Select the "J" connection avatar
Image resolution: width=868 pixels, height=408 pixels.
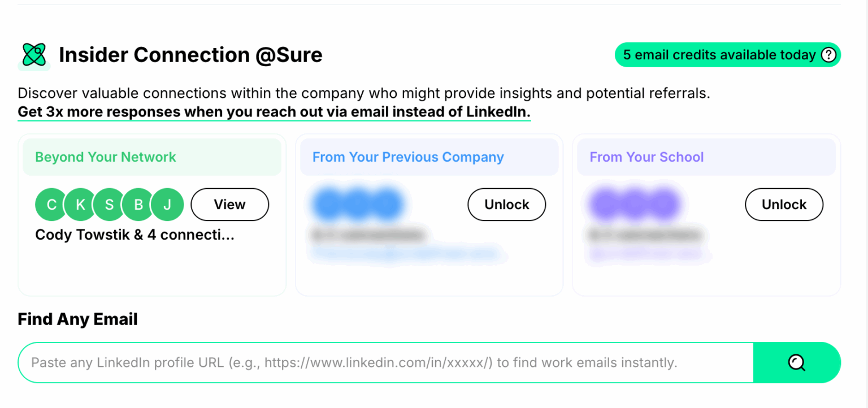[167, 205]
